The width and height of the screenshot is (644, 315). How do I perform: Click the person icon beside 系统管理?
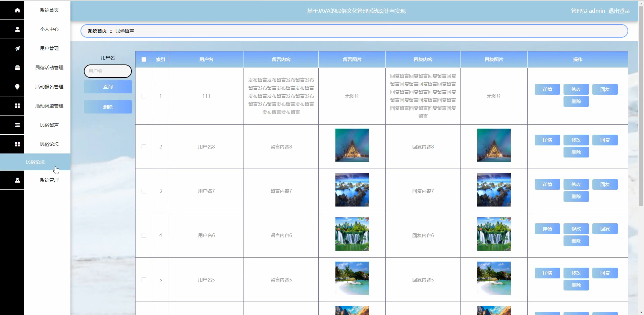point(17,180)
